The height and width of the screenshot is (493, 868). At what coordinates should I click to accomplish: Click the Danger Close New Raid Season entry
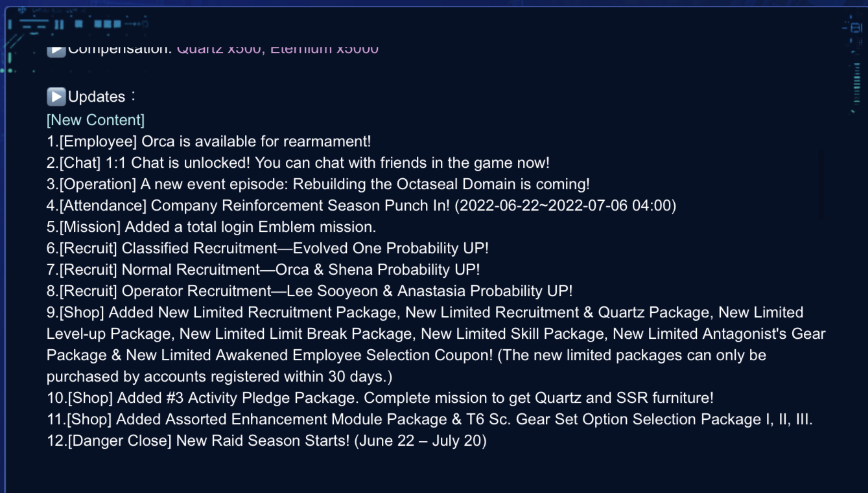pyautogui.click(x=266, y=441)
